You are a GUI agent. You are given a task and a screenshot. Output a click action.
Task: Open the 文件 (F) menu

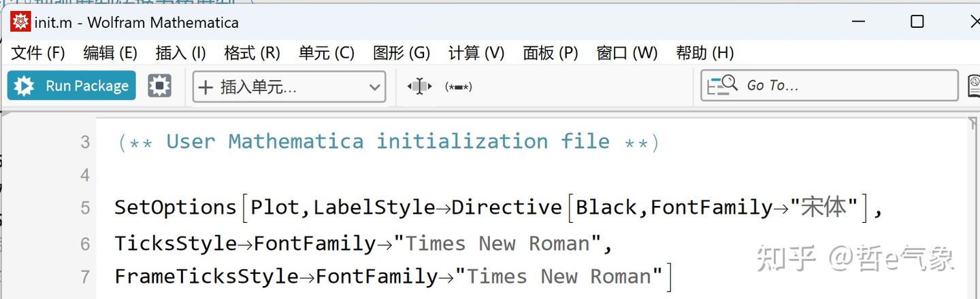click(x=38, y=53)
